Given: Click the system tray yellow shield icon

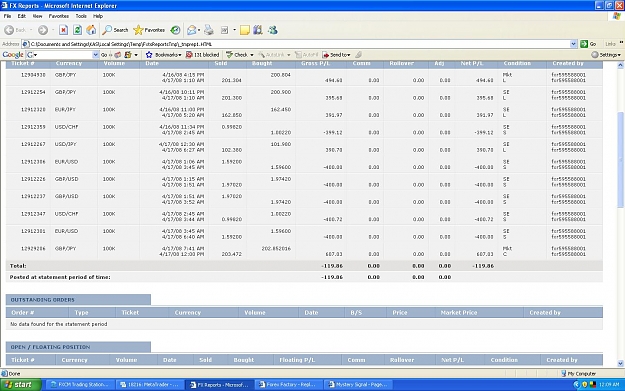Looking at the screenshot, I should [584, 385].
